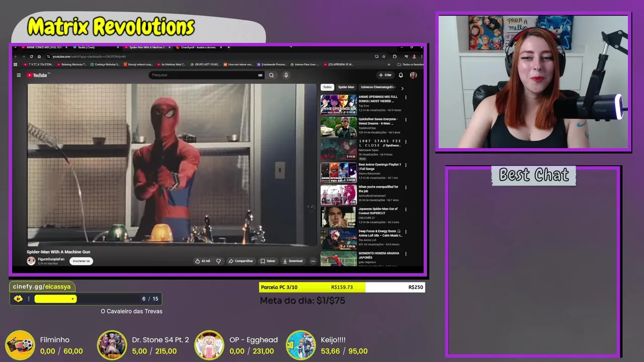The image size is (644, 362).
Task: Open Momento Homem-Aranha Japonês video
Action: click(339, 258)
